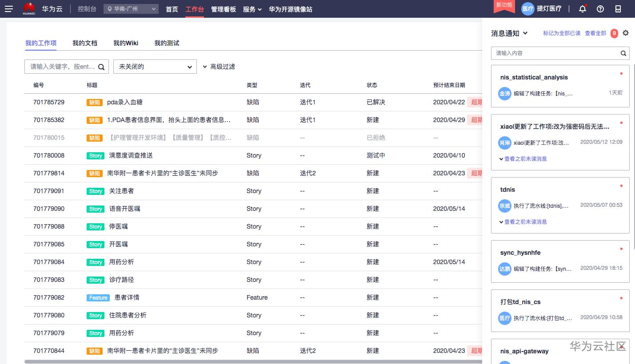Click the 2020/04/10 end date cell
Screen dimensions: 635x364
tap(449, 155)
